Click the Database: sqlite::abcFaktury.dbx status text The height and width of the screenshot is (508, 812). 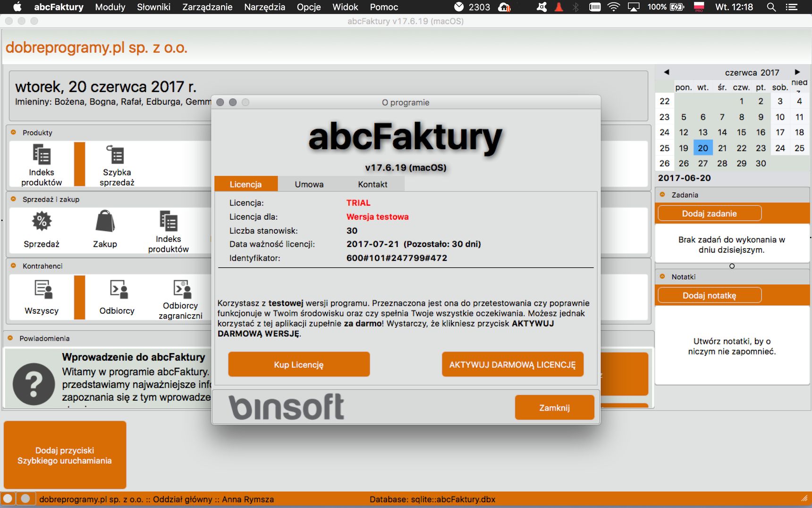[432, 499]
